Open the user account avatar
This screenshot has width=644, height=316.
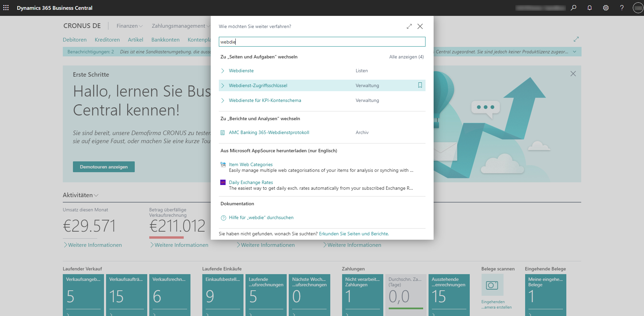tap(638, 8)
